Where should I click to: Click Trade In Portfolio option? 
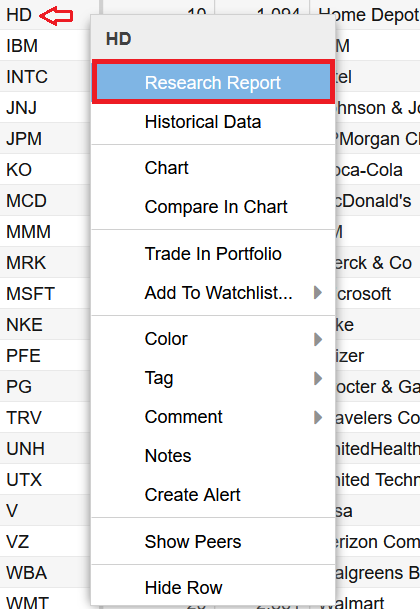pos(213,254)
